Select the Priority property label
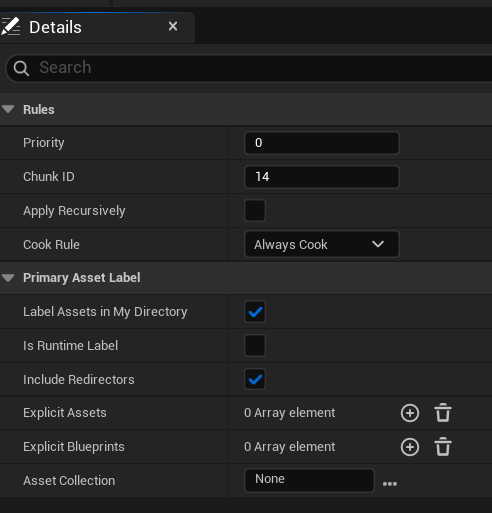 coord(44,143)
